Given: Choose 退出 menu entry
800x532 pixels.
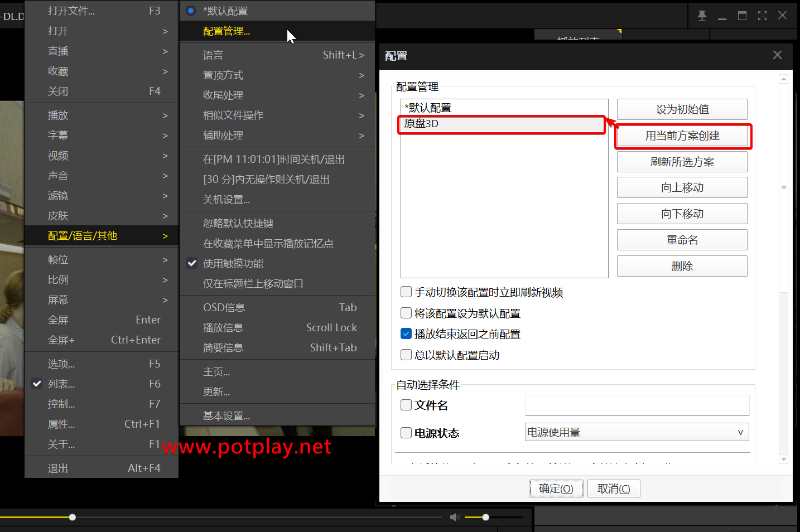Looking at the screenshot, I should [102, 468].
